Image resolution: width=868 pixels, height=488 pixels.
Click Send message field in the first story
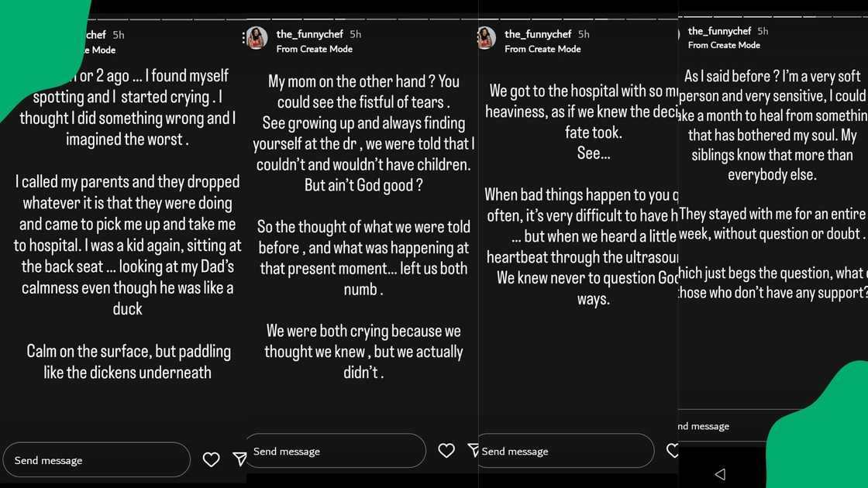(x=97, y=460)
